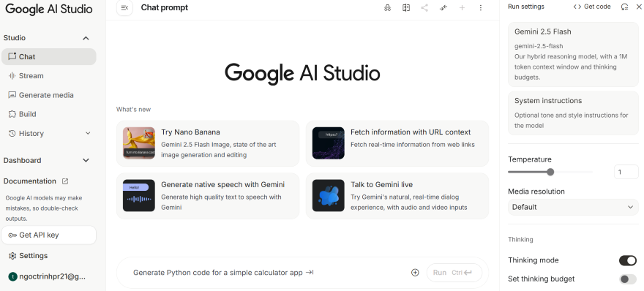This screenshot has height=291, width=644.
Task: Click the Build icon in sidebar
Action: pos(12,114)
